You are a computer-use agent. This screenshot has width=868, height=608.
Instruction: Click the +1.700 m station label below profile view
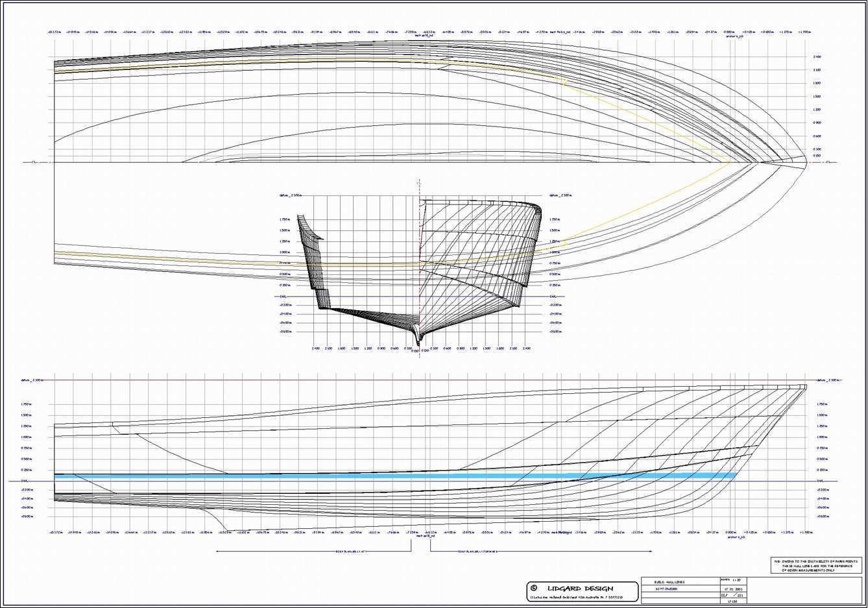(x=805, y=532)
